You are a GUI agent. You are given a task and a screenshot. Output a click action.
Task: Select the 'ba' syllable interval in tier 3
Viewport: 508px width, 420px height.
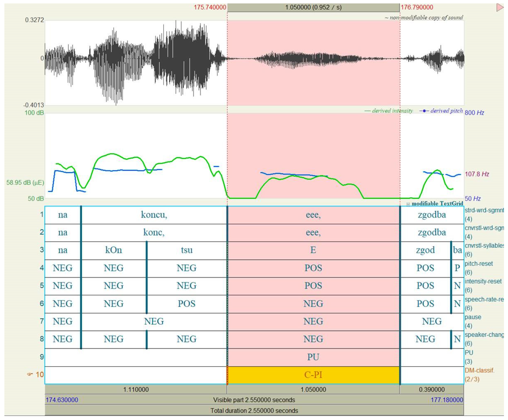[457, 250]
